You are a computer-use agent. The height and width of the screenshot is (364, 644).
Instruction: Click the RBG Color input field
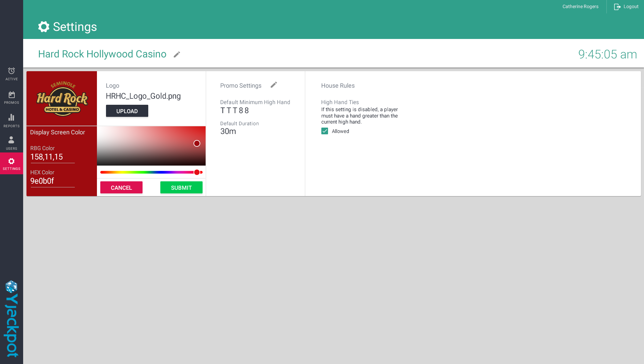(x=52, y=157)
